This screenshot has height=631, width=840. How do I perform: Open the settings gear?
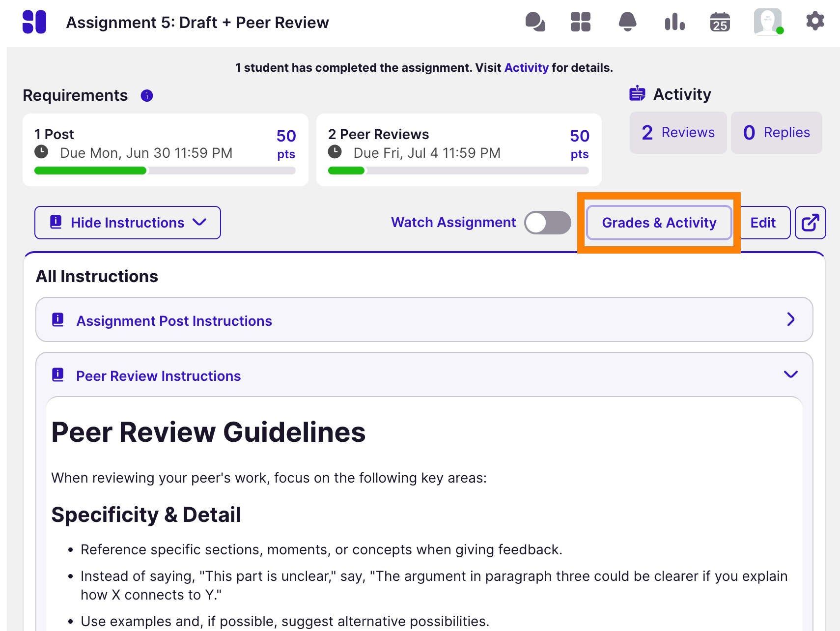coord(814,22)
